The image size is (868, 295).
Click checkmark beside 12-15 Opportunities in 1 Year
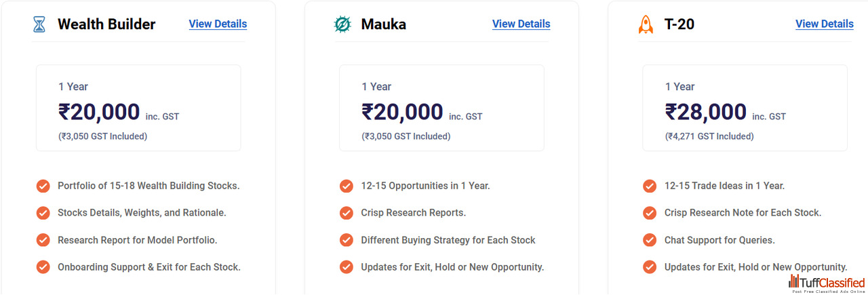tap(347, 186)
